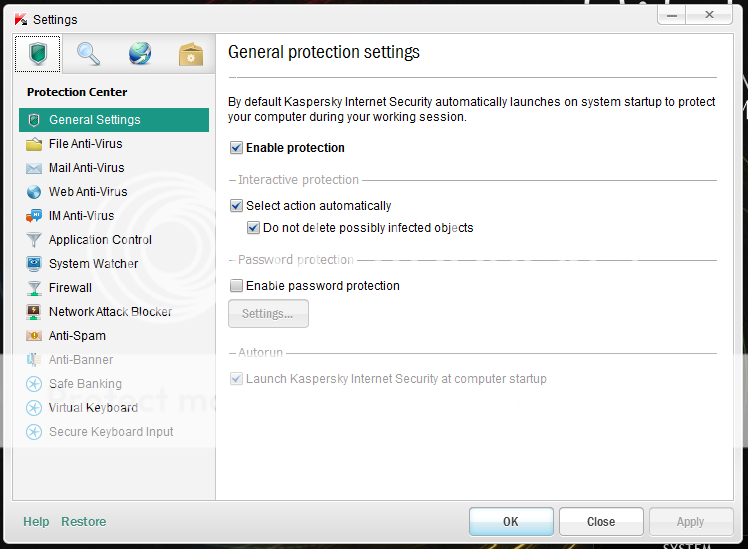Select the Mail Anti-Virus envelope icon
Screen dimensions: 748x549
34,168
